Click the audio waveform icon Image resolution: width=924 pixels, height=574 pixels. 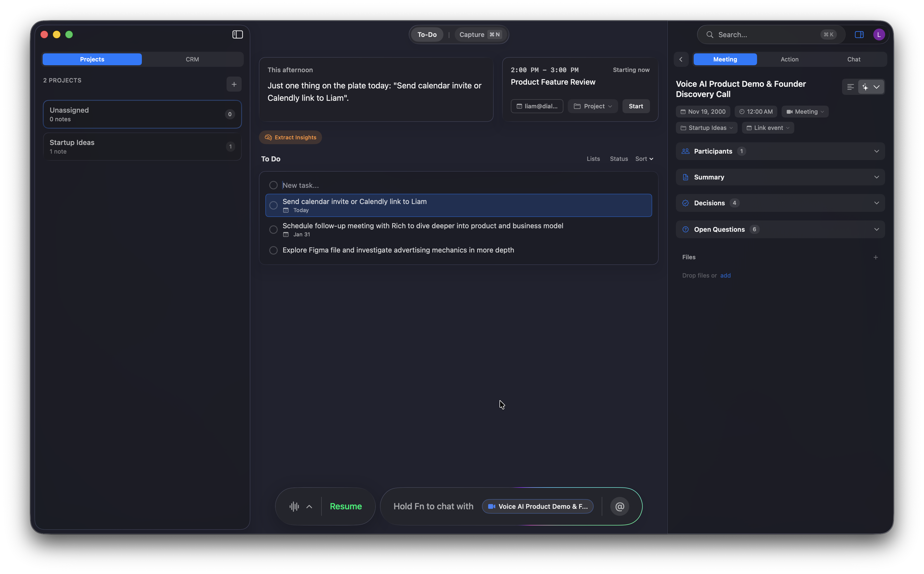click(x=294, y=506)
